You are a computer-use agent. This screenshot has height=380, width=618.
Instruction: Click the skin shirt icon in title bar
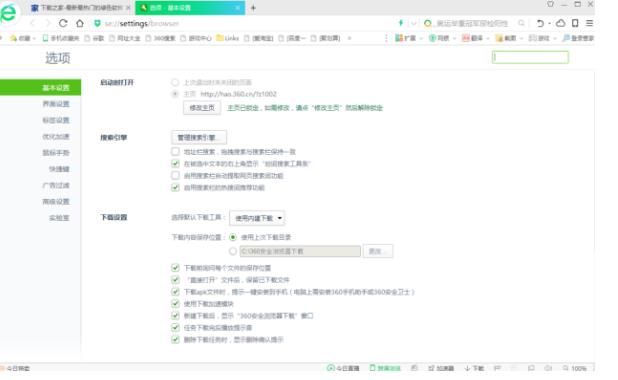(x=551, y=4)
